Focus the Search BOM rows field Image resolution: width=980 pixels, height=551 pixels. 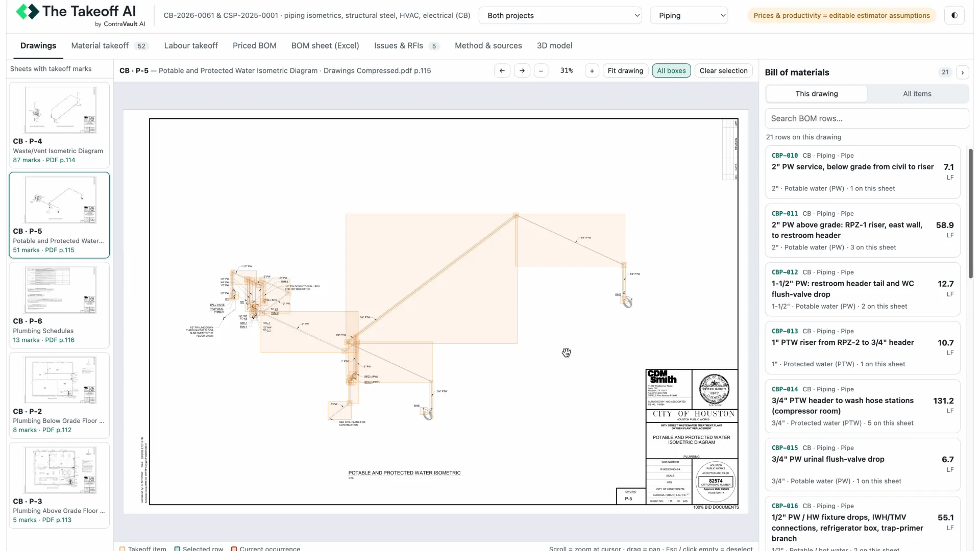pyautogui.click(x=867, y=118)
